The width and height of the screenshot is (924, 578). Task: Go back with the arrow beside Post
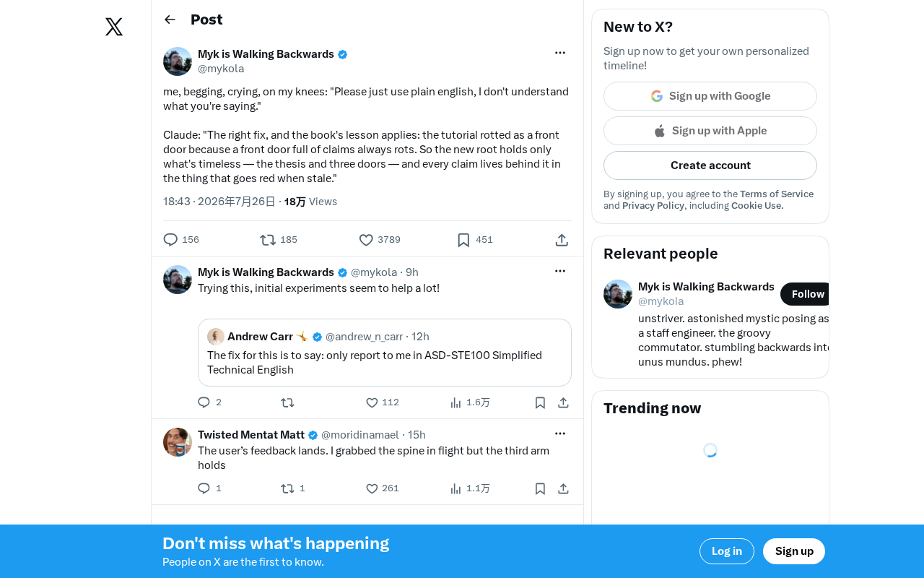pyautogui.click(x=170, y=20)
